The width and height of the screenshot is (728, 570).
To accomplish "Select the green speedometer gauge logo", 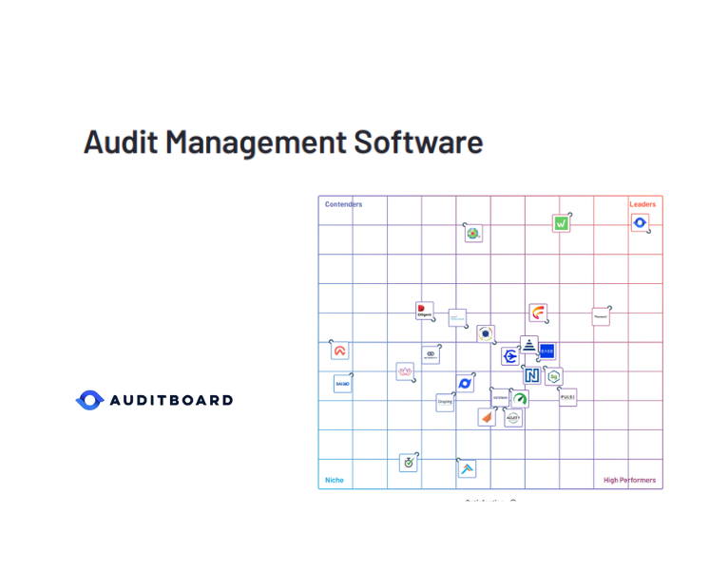I will (x=520, y=399).
